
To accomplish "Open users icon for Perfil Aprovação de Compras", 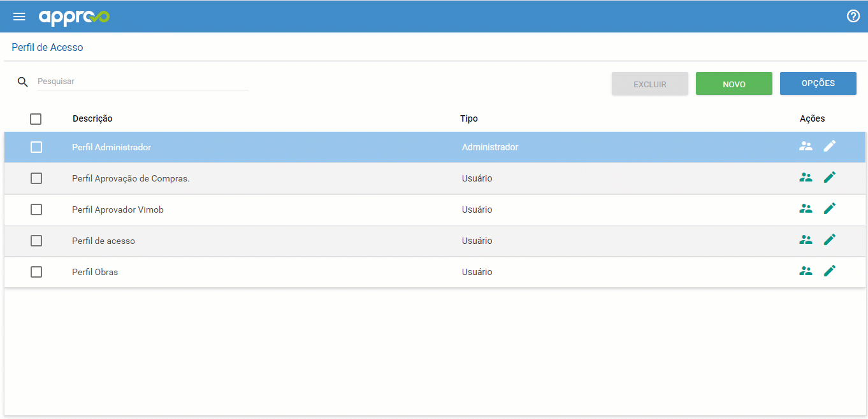I will [x=806, y=178].
